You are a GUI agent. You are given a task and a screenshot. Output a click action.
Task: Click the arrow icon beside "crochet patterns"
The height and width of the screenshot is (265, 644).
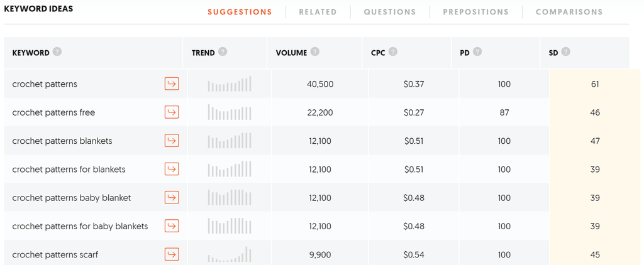tap(172, 84)
